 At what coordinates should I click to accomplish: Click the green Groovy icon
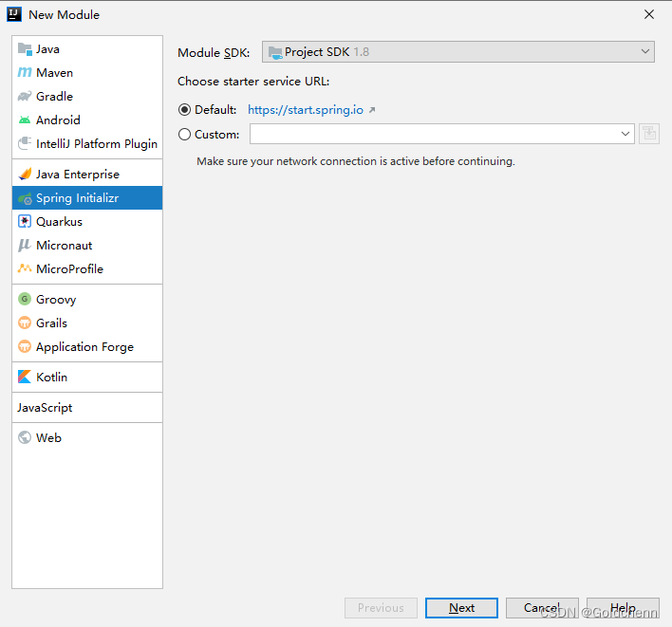pyautogui.click(x=25, y=299)
